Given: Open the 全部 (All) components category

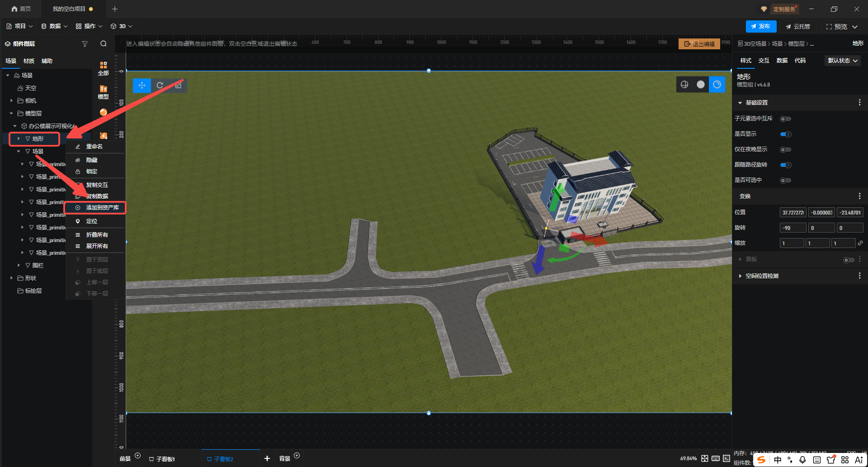Looking at the screenshot, I should tap(103, 68).
